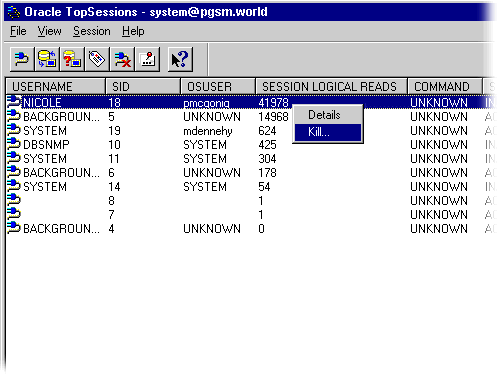Click the session icon in SID 19 row
This screenshot has height=375, width=498.
tap(14, 130)
